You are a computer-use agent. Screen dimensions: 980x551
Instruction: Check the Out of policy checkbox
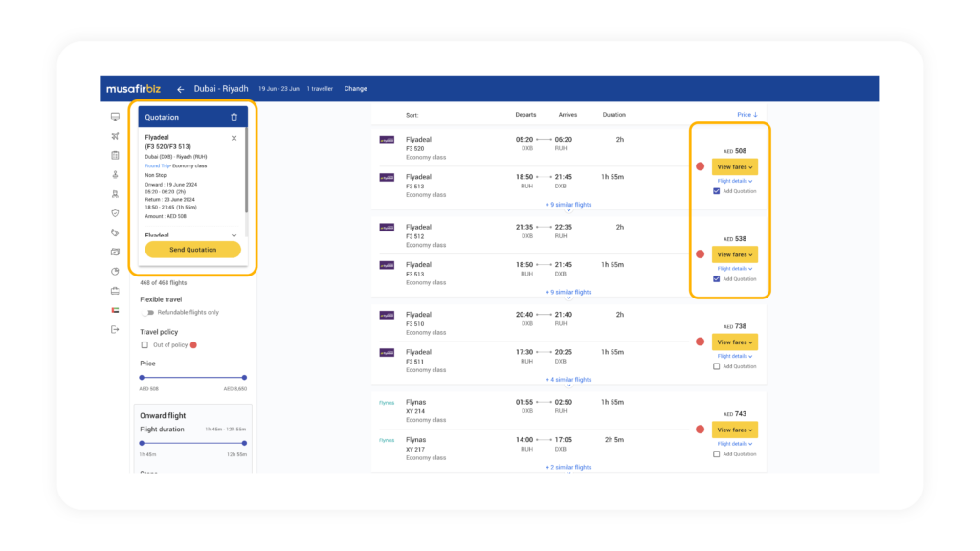(145, 345)
